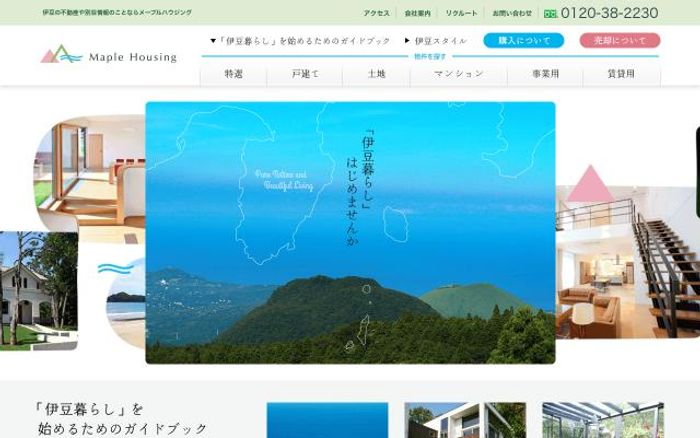Open お問い合わせ contact link
Viewport: 700px width, 438px height.
point(511,14)
